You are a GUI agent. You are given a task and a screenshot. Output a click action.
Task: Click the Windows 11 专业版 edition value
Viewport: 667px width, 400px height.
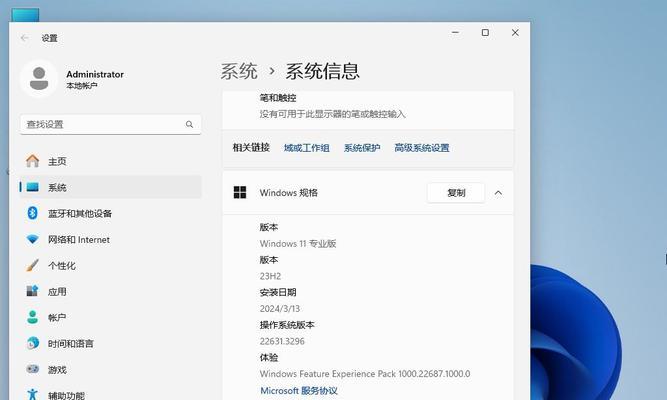click(298, 243)
